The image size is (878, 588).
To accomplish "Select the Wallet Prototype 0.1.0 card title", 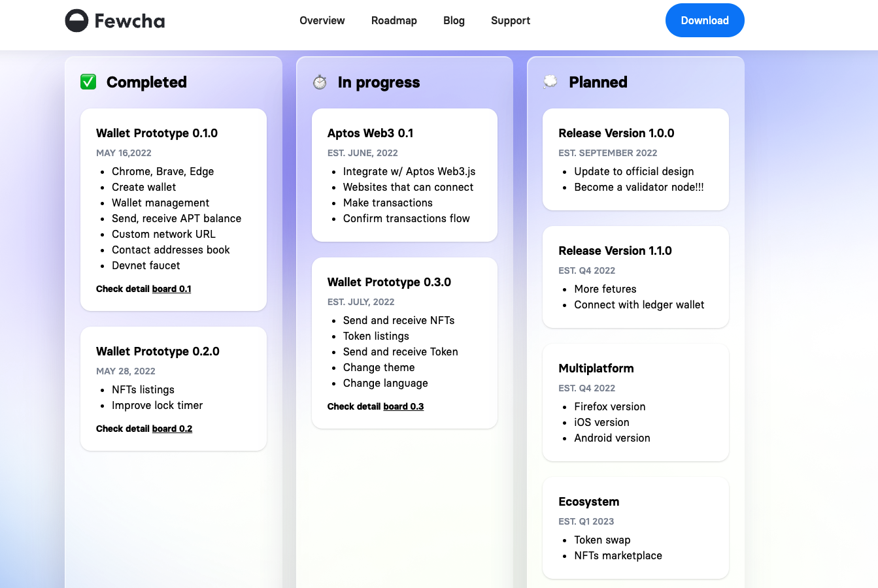I will (157, 133).
